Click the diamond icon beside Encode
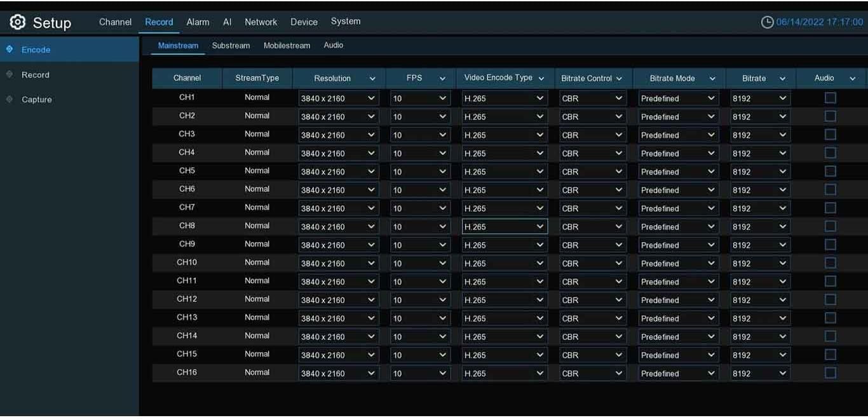 coord(10,50)
